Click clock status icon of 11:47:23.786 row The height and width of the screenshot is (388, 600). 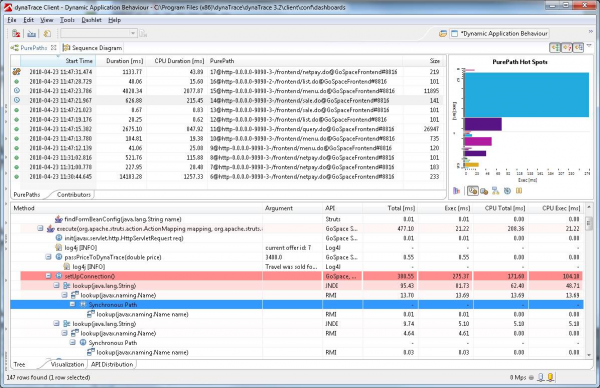pos(16,91)
